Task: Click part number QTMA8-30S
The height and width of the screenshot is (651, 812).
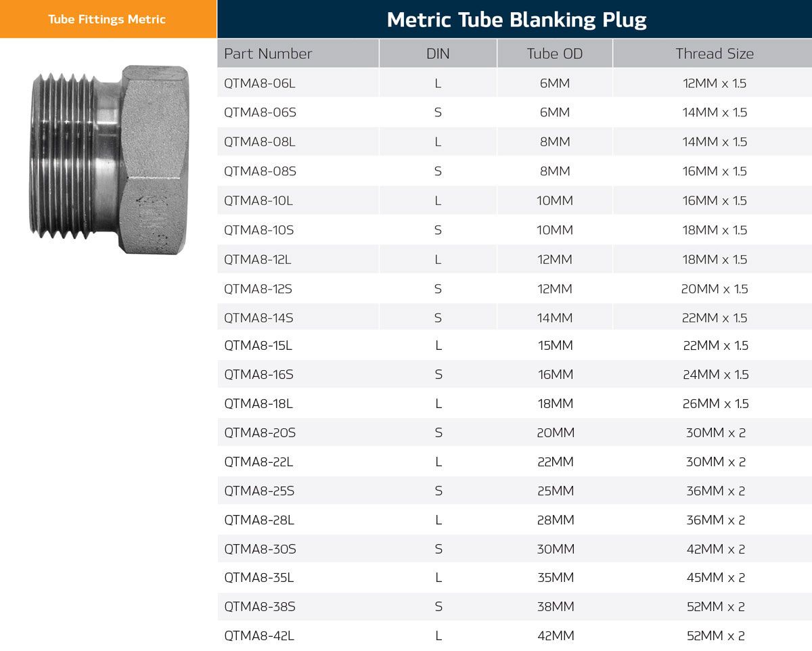Action: (260, 549)
